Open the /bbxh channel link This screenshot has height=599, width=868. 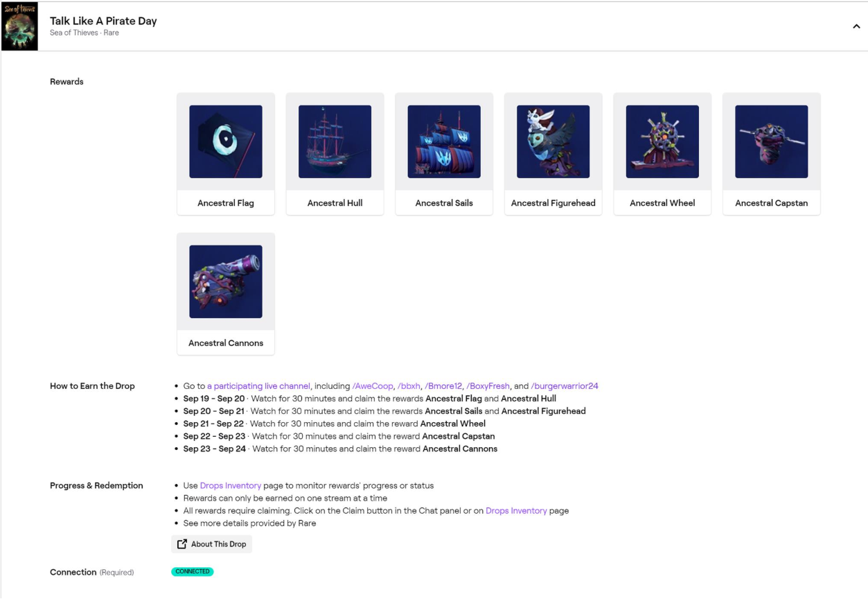tap(408, 386)
